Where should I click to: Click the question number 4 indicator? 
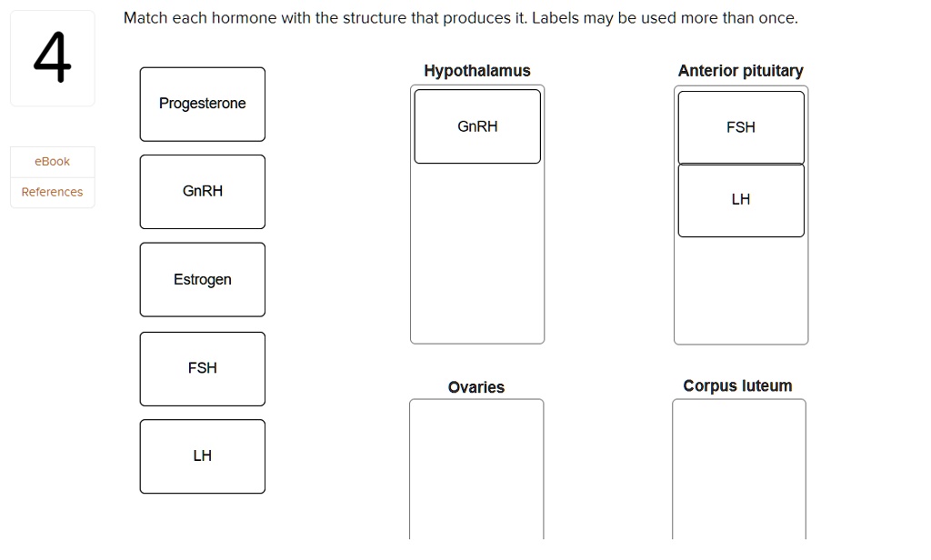coord(52,56)
